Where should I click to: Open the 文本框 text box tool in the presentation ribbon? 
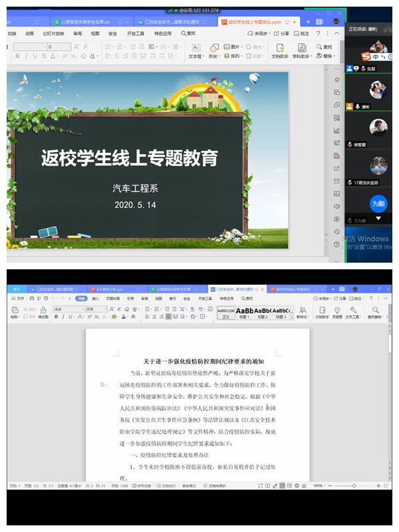pyautogui.click(x=196, y=49)
